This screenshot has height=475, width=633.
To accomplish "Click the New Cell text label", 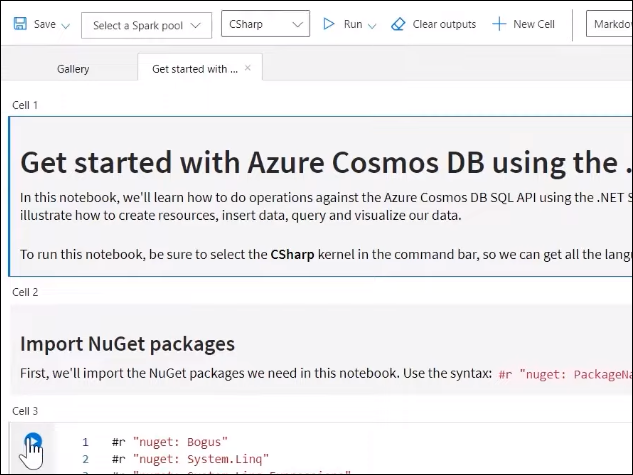I will click(x=533, y=24).
